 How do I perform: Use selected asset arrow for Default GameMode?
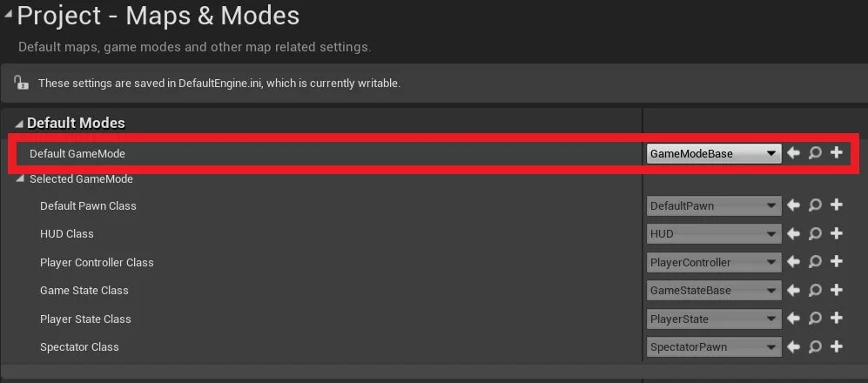pyautogui.click(x=793, y=153)
